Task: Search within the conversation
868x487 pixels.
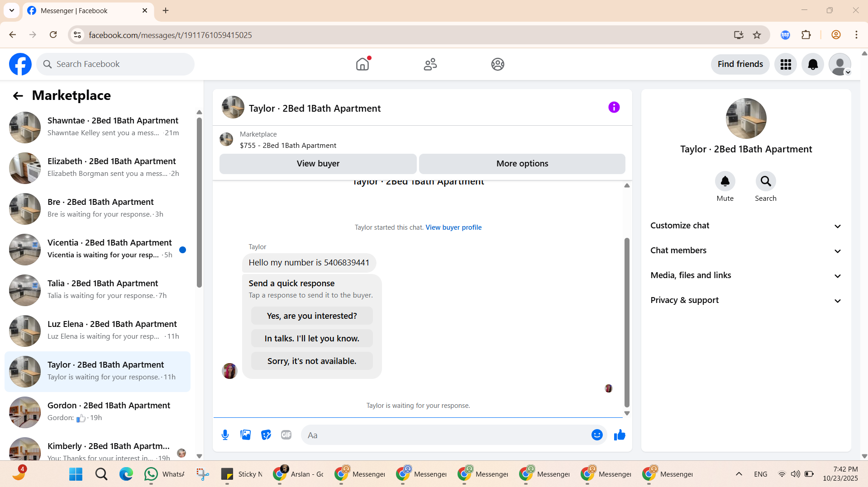Action: click(765, 181)
